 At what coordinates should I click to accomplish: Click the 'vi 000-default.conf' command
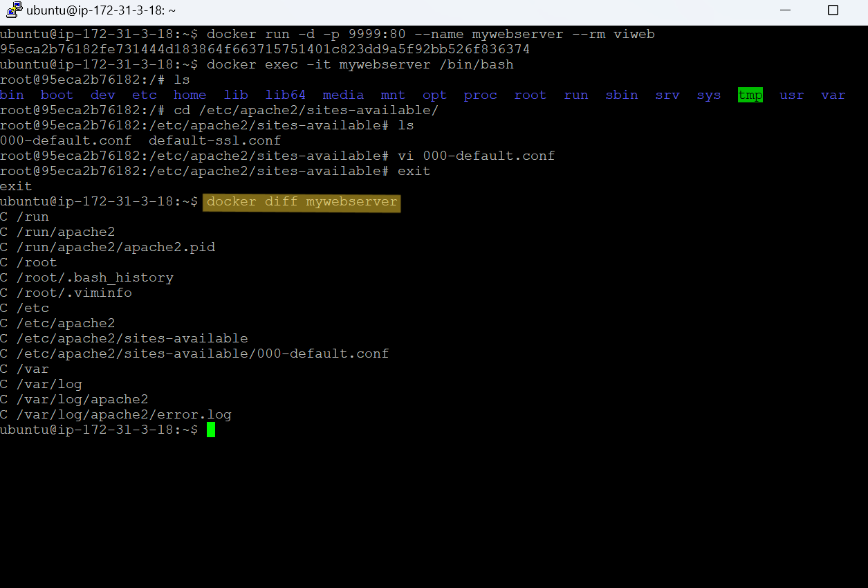pyautogui.click(x=477, y=156)
